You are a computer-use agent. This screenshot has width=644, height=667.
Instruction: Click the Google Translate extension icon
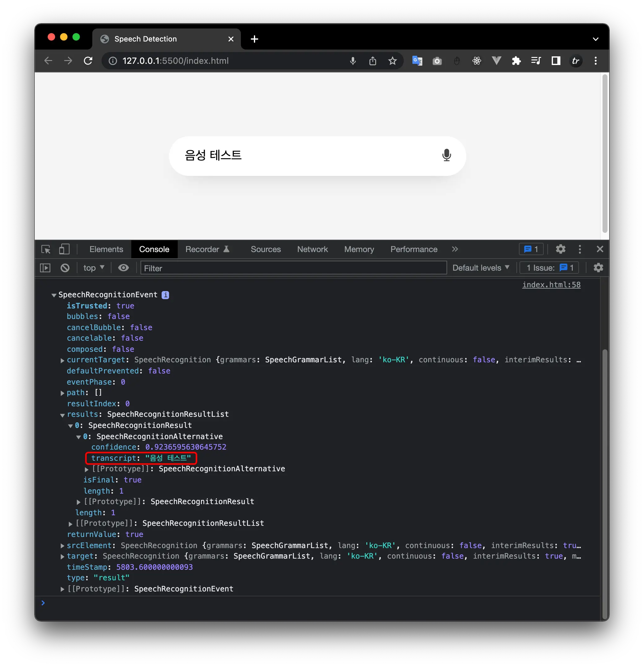click(417, 61)
